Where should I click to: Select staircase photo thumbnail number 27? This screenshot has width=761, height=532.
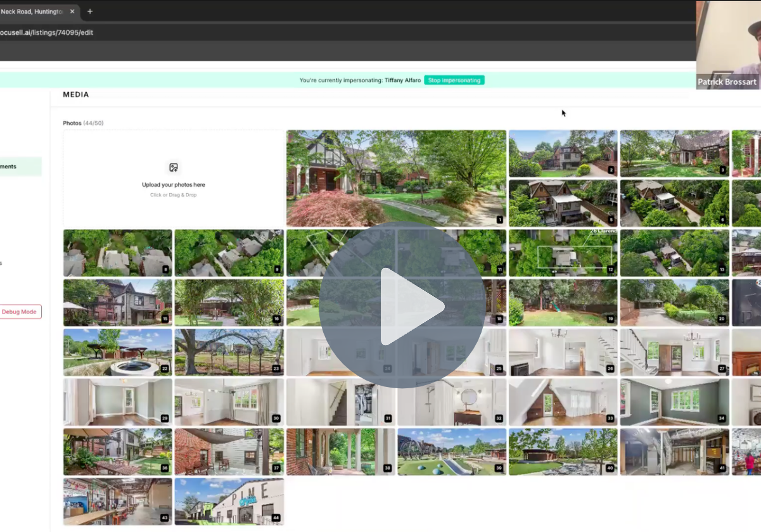click(x=675, y=352)
